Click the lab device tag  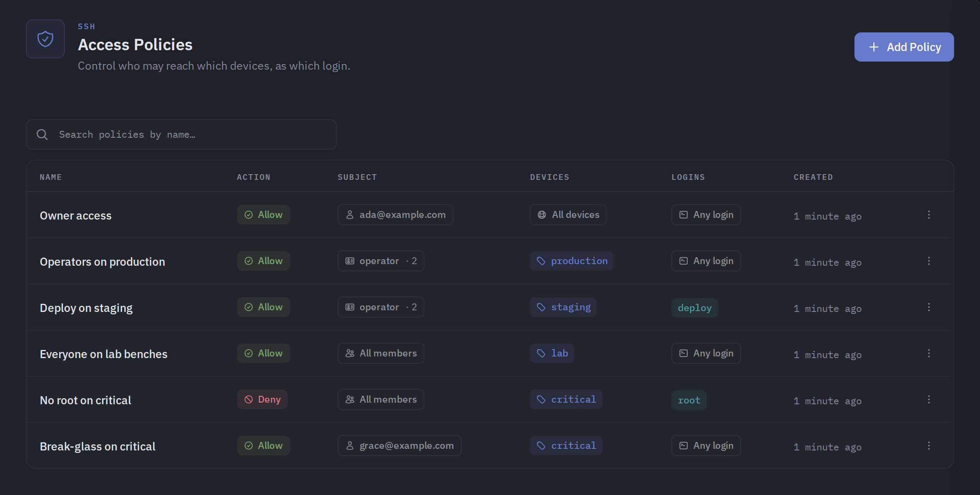pos(552,353)
